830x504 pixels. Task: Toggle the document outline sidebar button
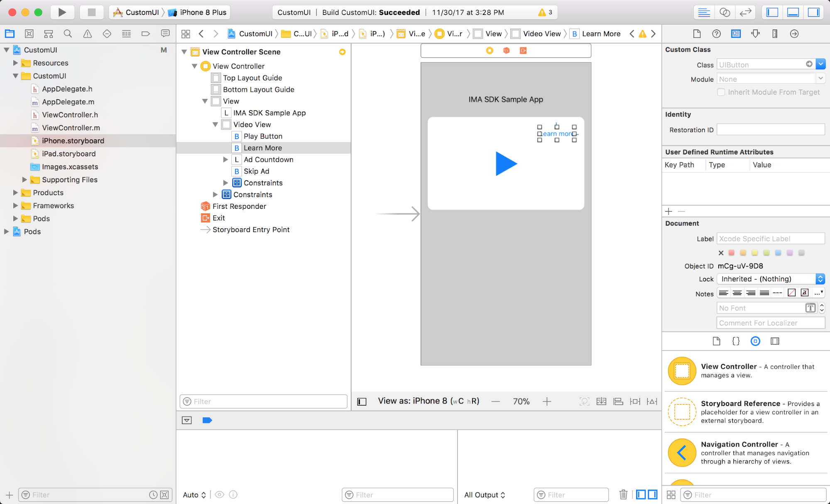pyautogui.click(x=362, y=401)
